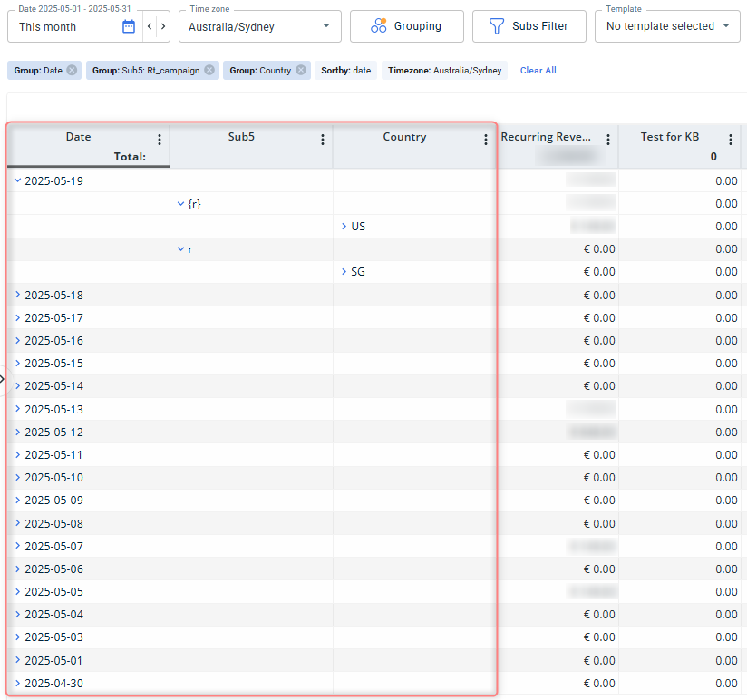Viewport: 747px width, 700px height.
Task: Sort by the Sub5 column header
Action: [241, 137]
